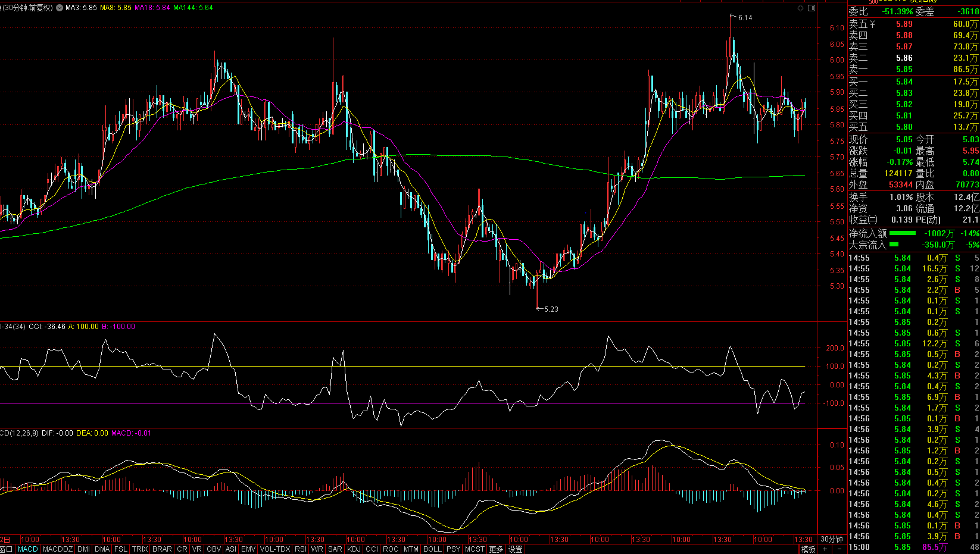980x554 pixels.
Task: Click the 窗口 window button at bottom left
Action: point(7,549)
